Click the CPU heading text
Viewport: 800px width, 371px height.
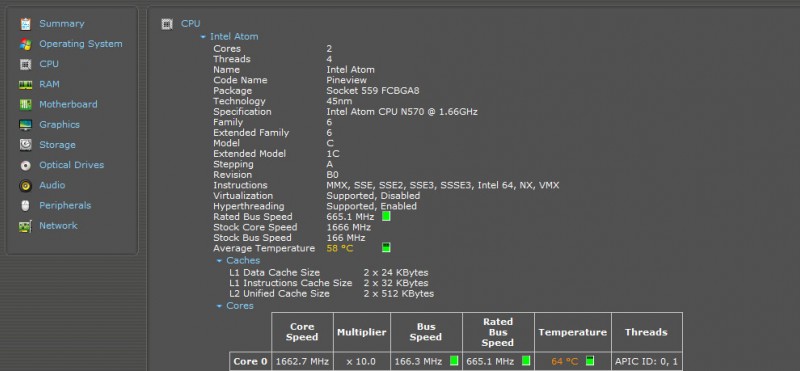click(191, 23)
